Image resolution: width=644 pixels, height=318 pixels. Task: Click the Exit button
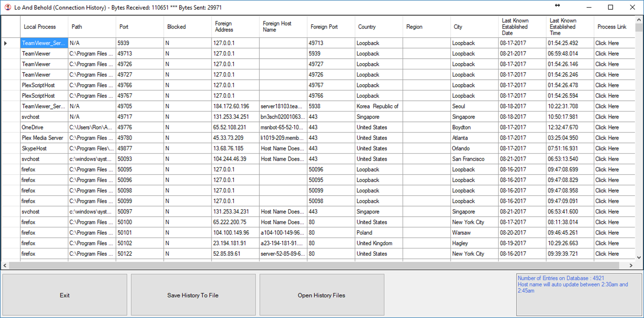[x=65, y=295]
